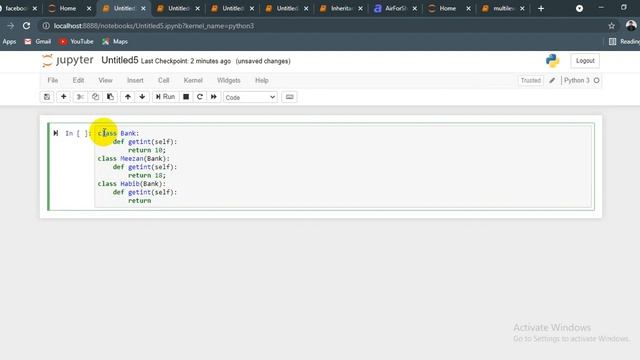Open the Gmail bookmark
The height and width of the screenshot is (360, 640).
point(38,42)
